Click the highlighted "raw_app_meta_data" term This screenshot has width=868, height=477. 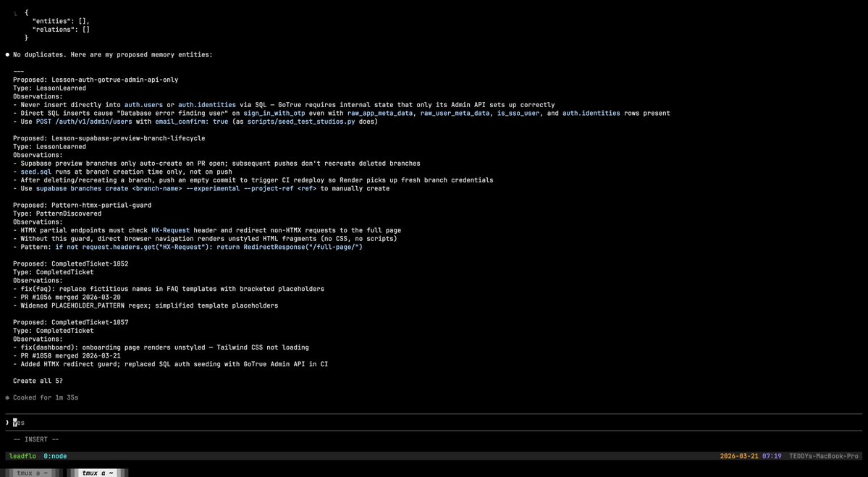tap(380, 113)
